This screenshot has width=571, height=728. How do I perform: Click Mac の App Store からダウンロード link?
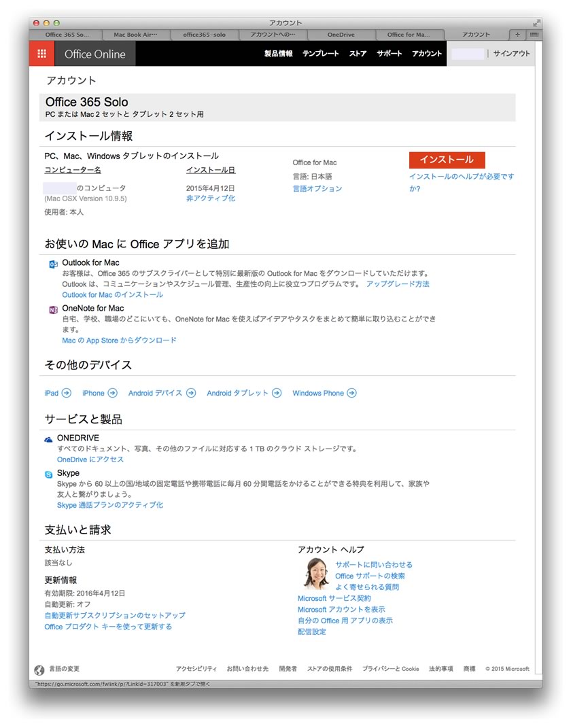point(120,341)
